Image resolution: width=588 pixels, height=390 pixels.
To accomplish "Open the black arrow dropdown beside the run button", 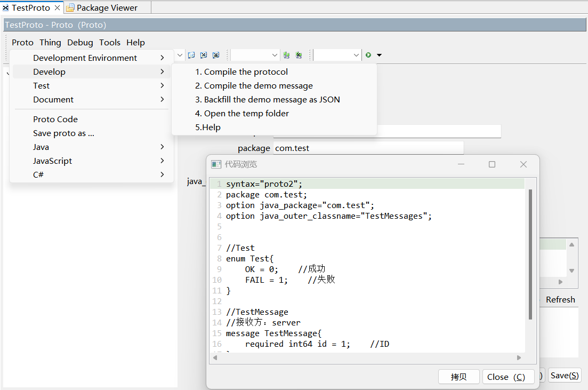I will click(x=379, y=55).
